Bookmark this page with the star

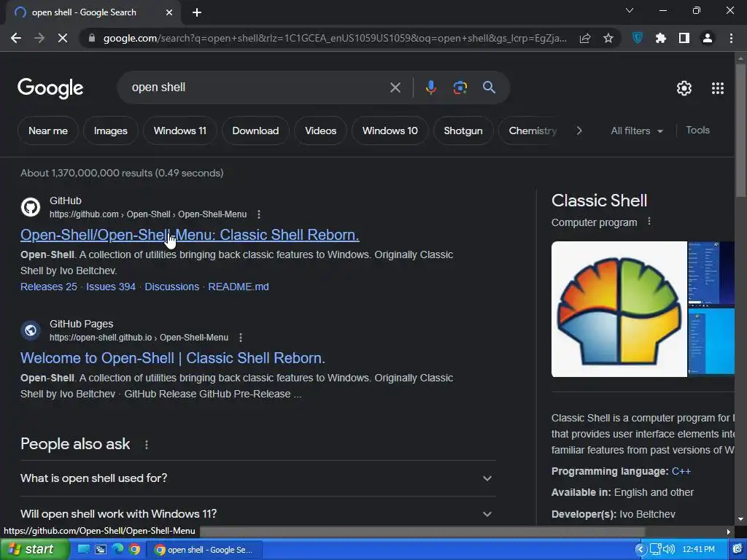click(x=608, y=38)
